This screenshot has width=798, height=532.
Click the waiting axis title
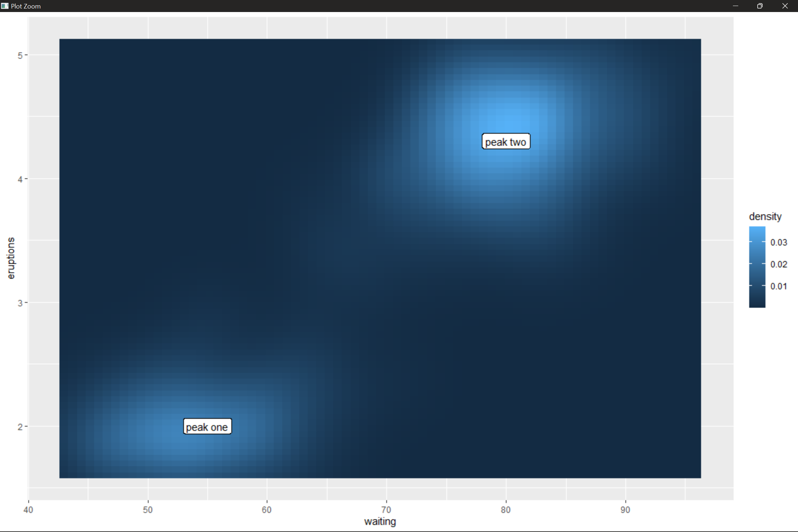(380, 521)
